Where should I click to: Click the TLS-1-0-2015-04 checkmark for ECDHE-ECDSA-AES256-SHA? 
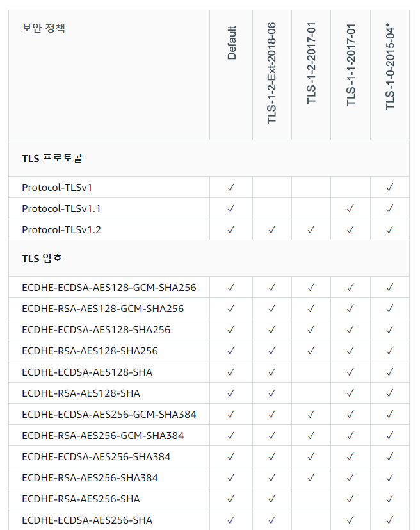point(389,520)
